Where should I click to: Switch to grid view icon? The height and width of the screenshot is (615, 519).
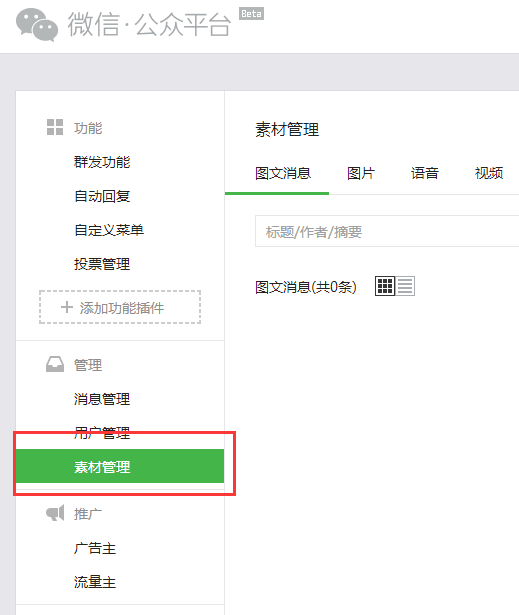(x=385, y=286)
